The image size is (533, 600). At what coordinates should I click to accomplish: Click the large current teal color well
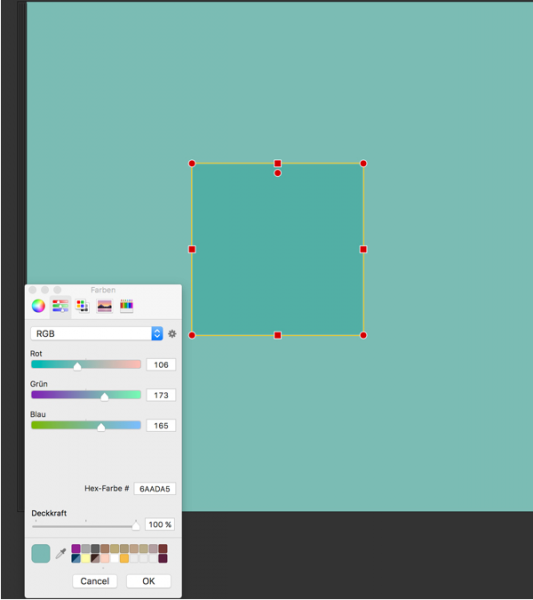(x=41, y=553)
